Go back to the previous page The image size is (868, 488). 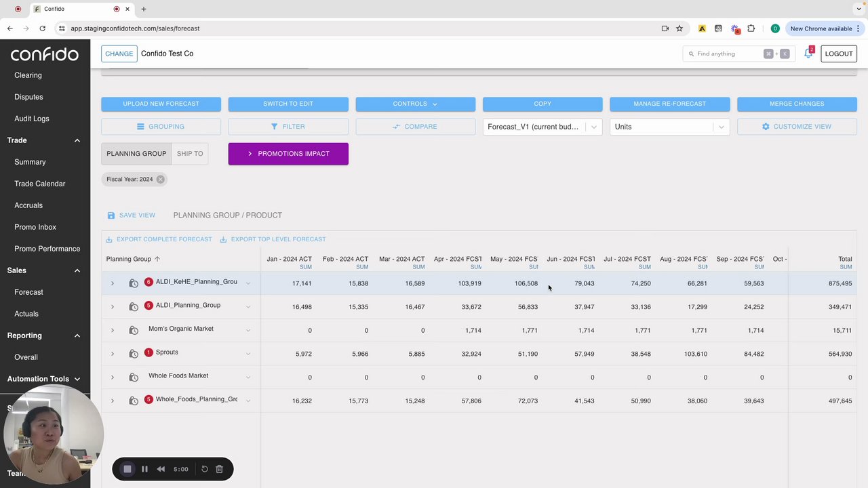[x=10, y=28]
